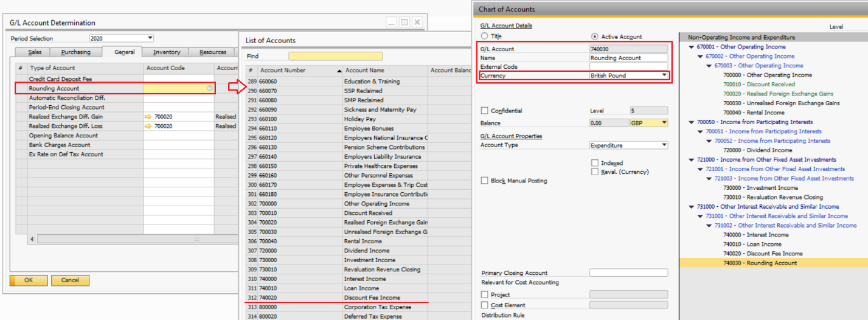
Task: Maximize the G/L Account Determination window
Action: click(x=404, y=23)
